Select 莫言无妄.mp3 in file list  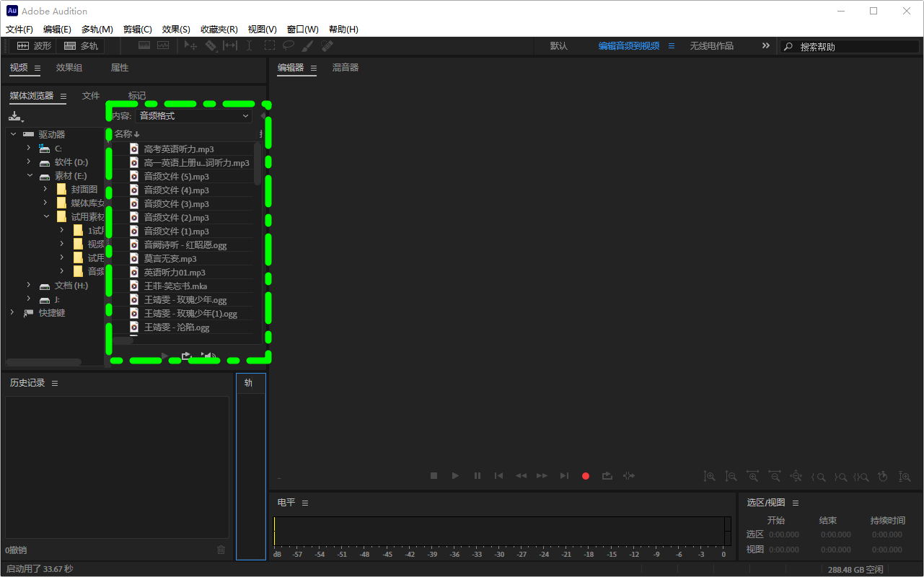pyautogui.click(x=170, y=258)
